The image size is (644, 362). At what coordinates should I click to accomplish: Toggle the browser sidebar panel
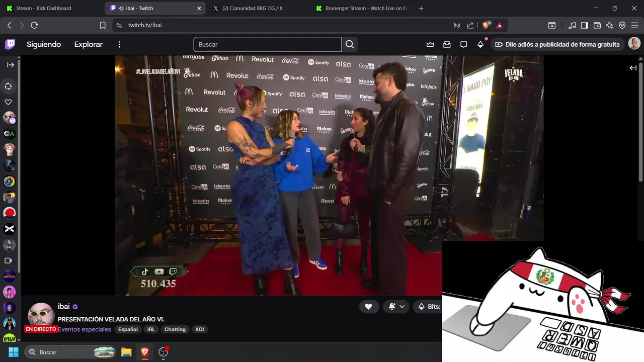(x=584, y=25)
